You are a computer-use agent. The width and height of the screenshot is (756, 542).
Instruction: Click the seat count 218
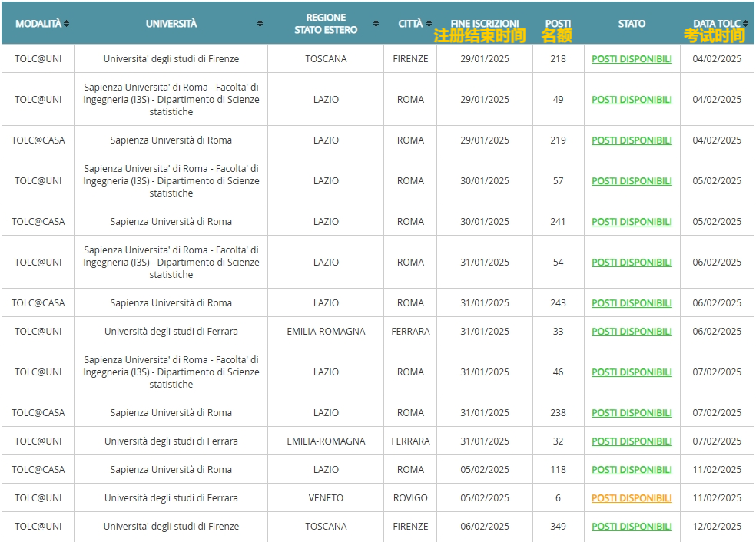click(558, 59)
